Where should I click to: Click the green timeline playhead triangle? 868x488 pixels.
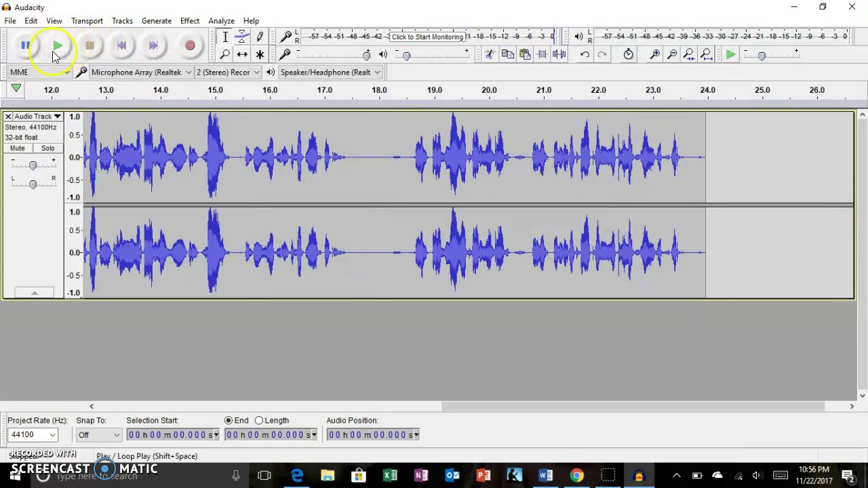[16, 89]
